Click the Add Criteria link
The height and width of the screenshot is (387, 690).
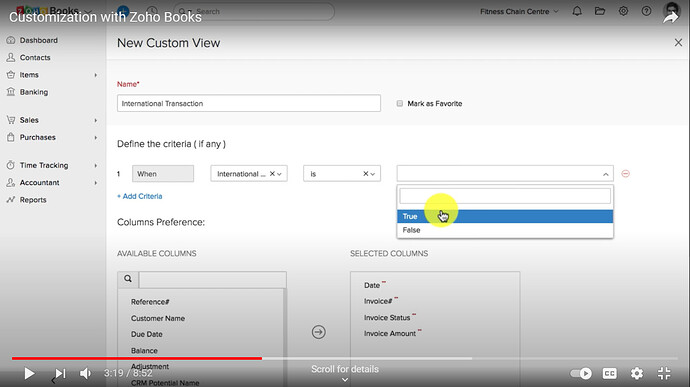[139, 196]
